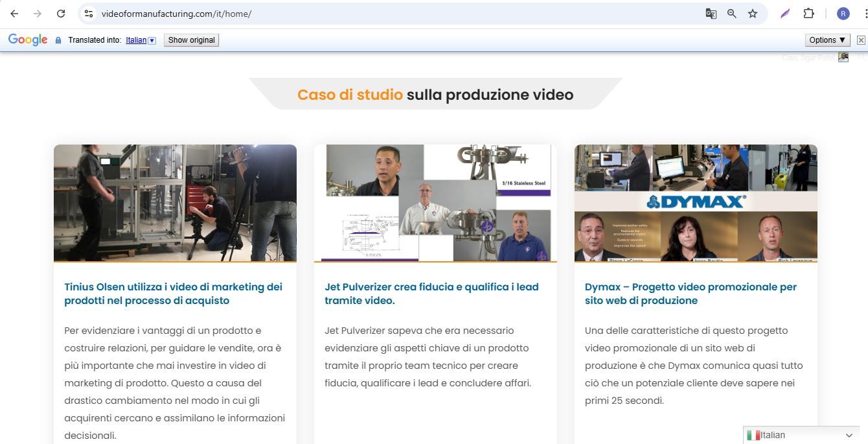The width and height of the screenshot is (868, 444).
Task: Click the Italian flag icon in language widget
Action: point(753,436)
